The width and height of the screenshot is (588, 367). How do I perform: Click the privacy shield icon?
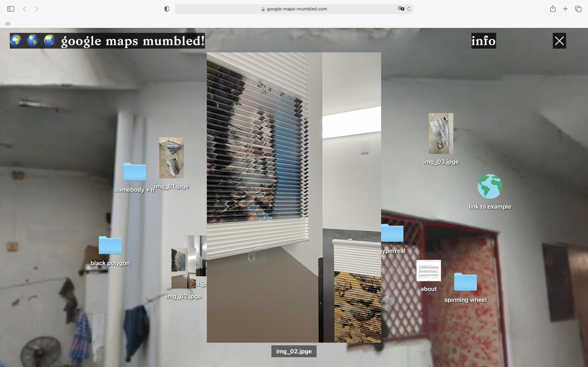(x=167, y=9)
